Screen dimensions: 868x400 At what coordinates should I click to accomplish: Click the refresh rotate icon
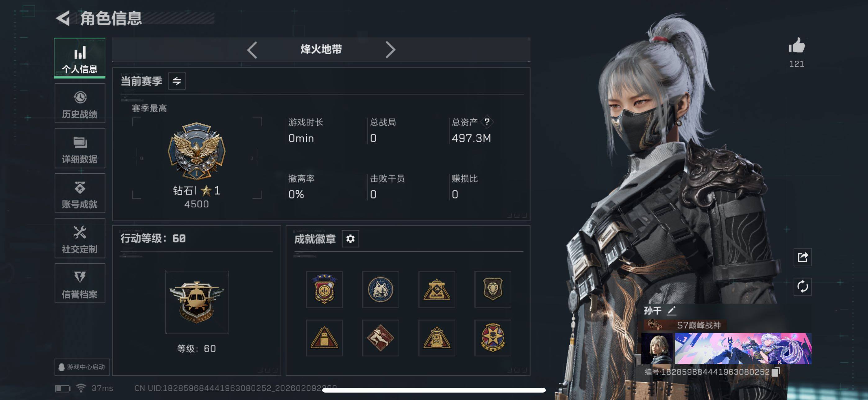802,287
